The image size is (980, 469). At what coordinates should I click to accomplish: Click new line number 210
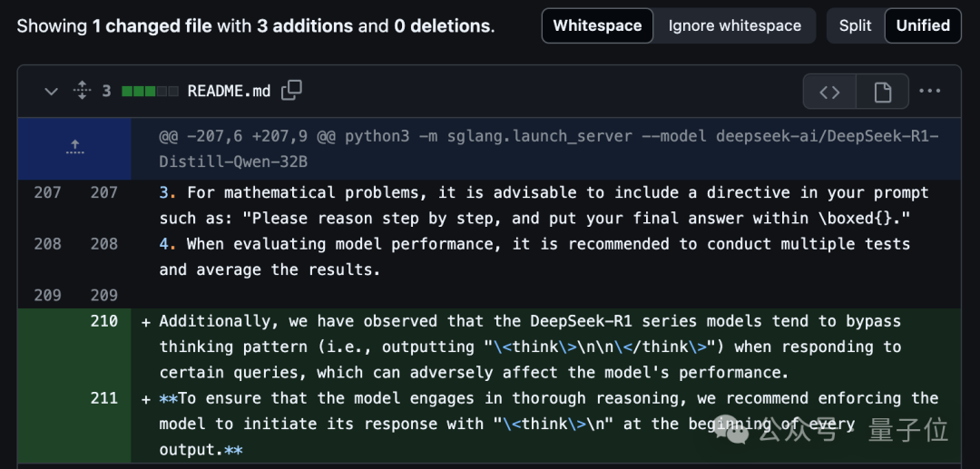103,321
